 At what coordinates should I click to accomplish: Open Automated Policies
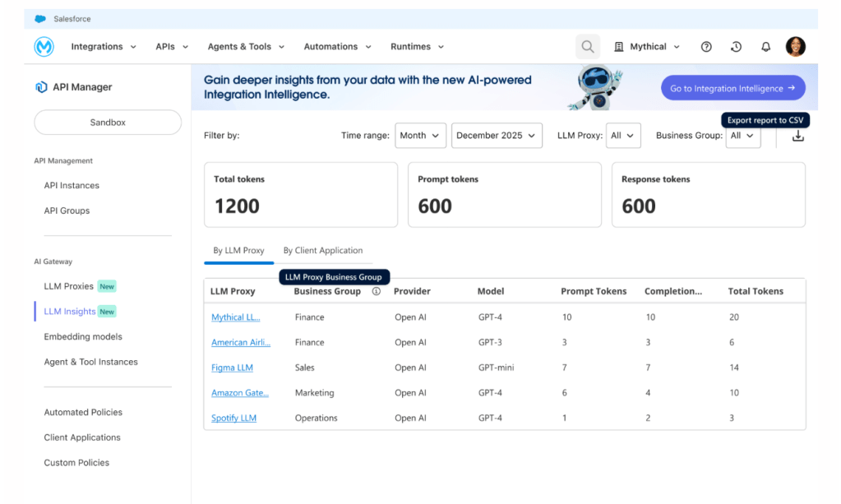83,412
